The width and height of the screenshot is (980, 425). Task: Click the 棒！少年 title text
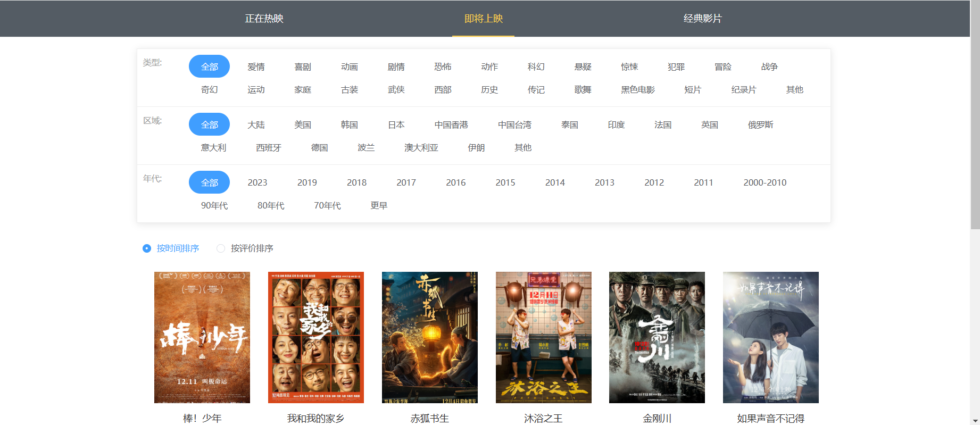[202, 419]
